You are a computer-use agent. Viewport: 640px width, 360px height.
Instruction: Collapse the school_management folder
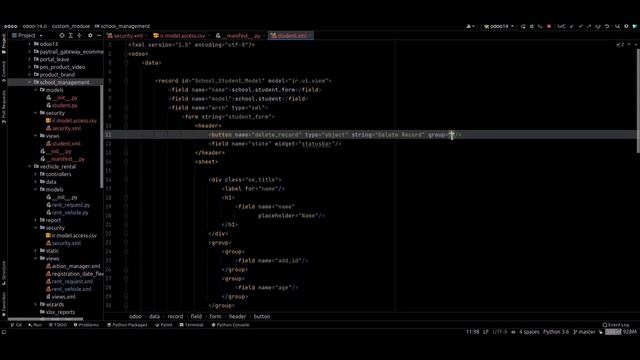[x=30, y=82]
